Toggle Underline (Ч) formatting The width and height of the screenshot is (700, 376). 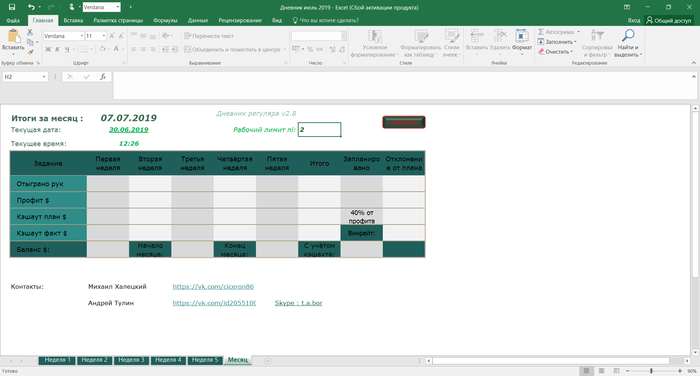67,49
